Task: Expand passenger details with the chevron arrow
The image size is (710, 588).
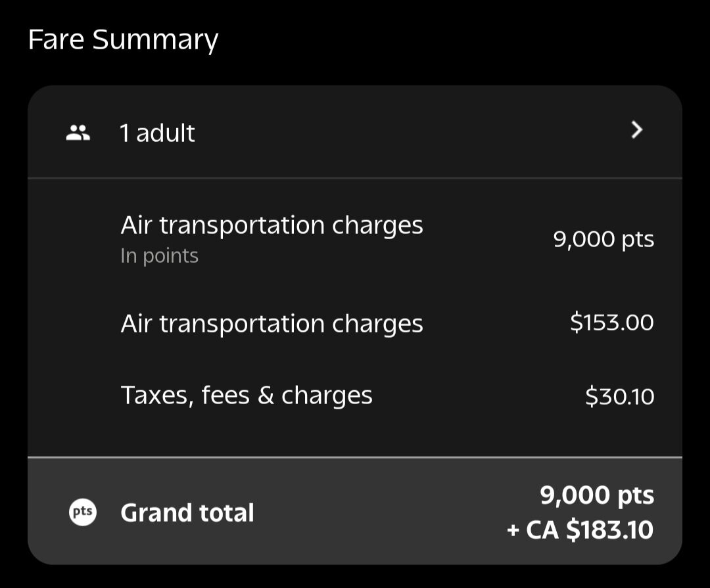Action: [x=636, y=130]
